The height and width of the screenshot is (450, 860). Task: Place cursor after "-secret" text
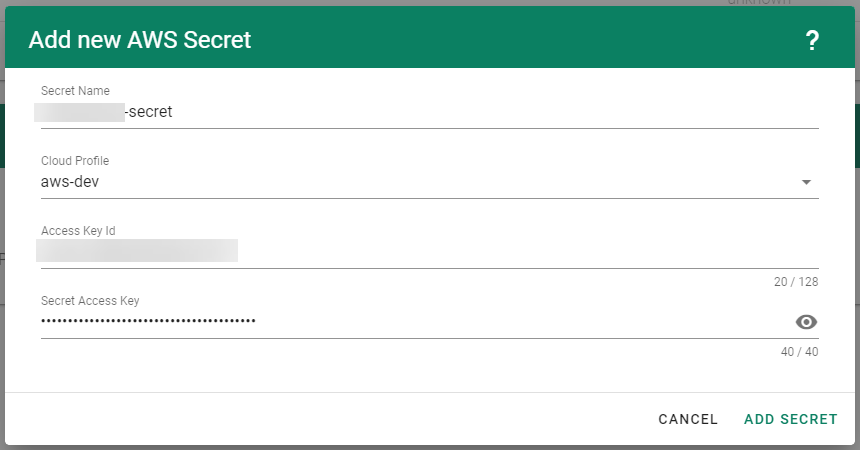174,112
